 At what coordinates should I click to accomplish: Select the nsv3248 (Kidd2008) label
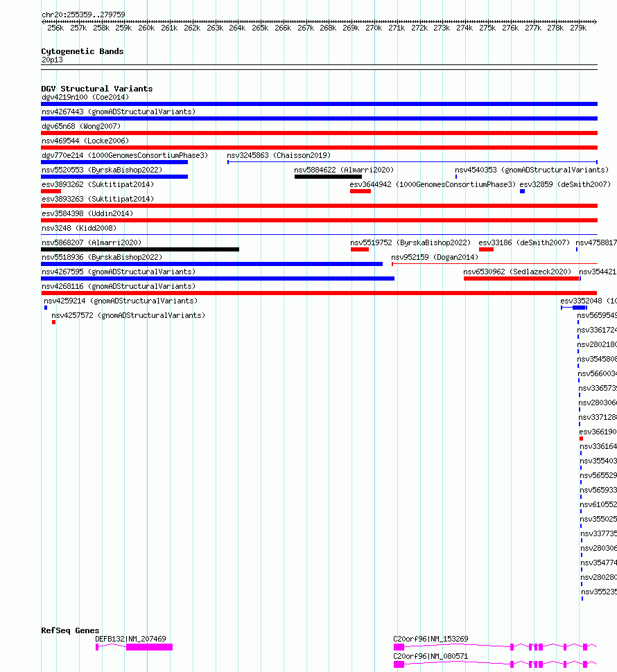pos(79,229)
